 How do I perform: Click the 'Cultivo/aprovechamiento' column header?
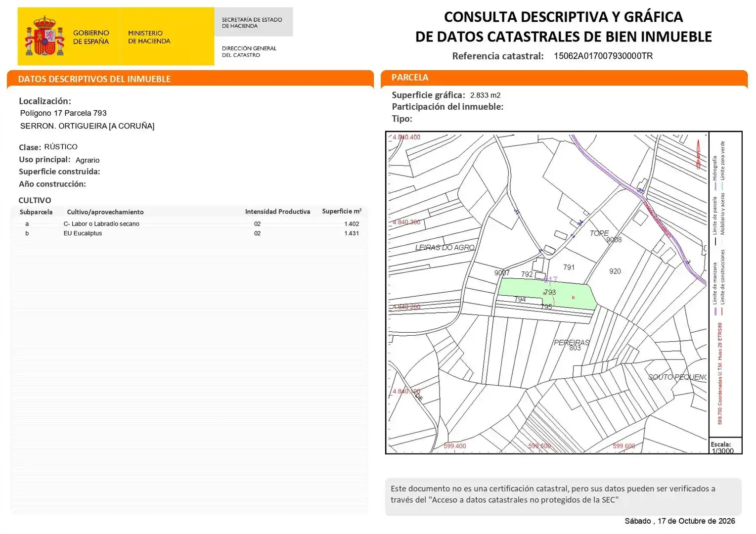[x=105, y=212]
